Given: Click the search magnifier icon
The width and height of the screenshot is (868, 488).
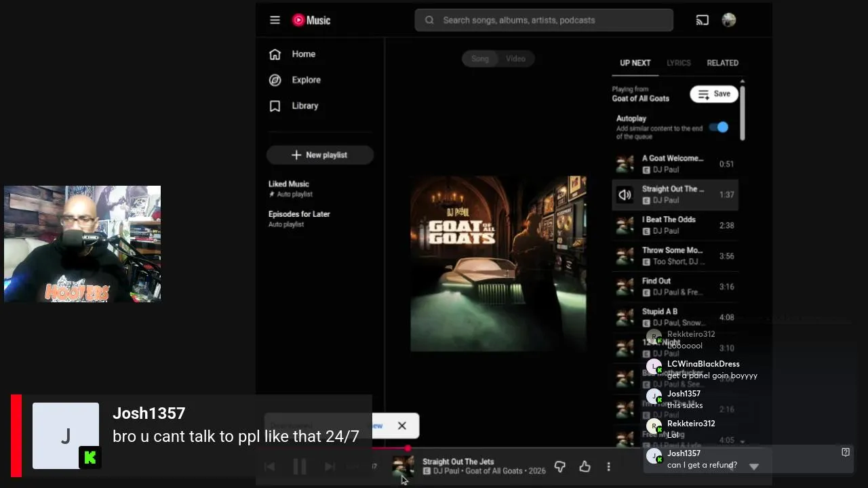Looking at the screenshot, I should pos(429,20).
